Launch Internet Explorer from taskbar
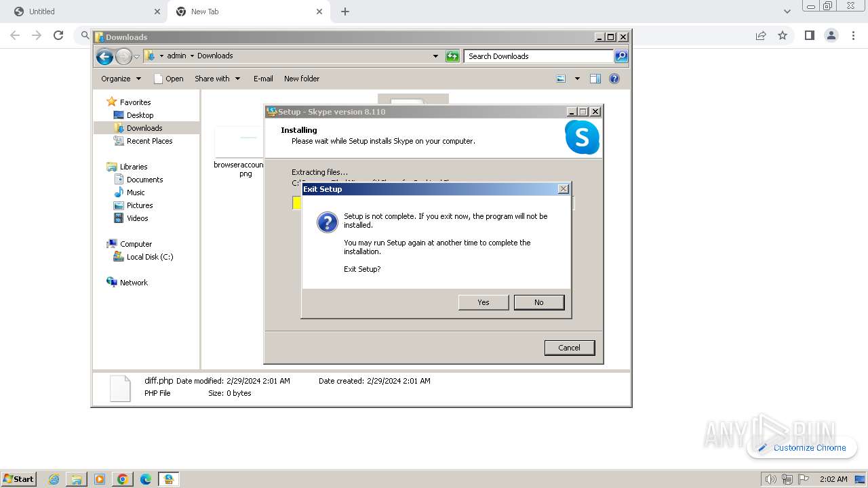 54,479
